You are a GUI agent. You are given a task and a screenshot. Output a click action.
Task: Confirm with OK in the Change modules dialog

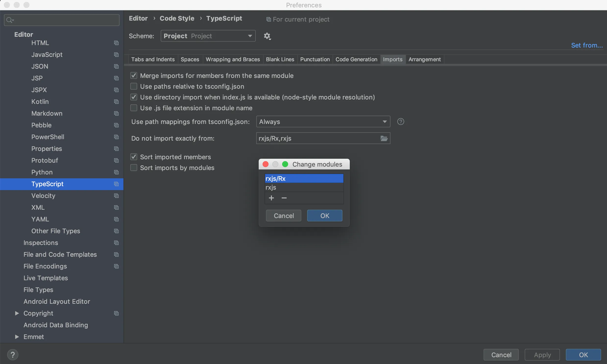pyautogui.click(x=325, y=216)
